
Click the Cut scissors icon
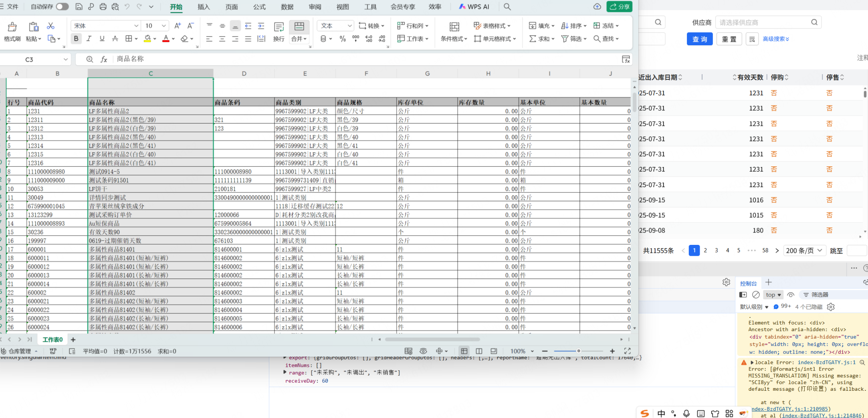pos(50,26)
